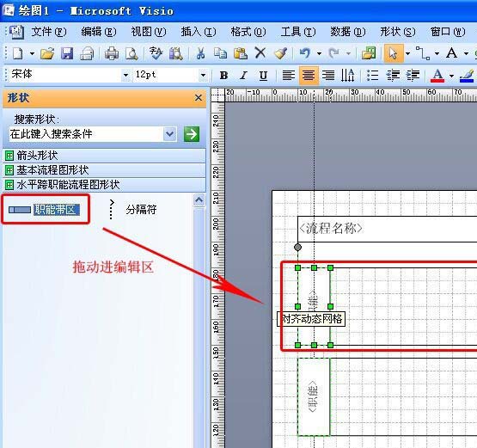Align text left
The height and width of the screenshot is (448, 477).
pyautogui.click(x=289, y=75)
